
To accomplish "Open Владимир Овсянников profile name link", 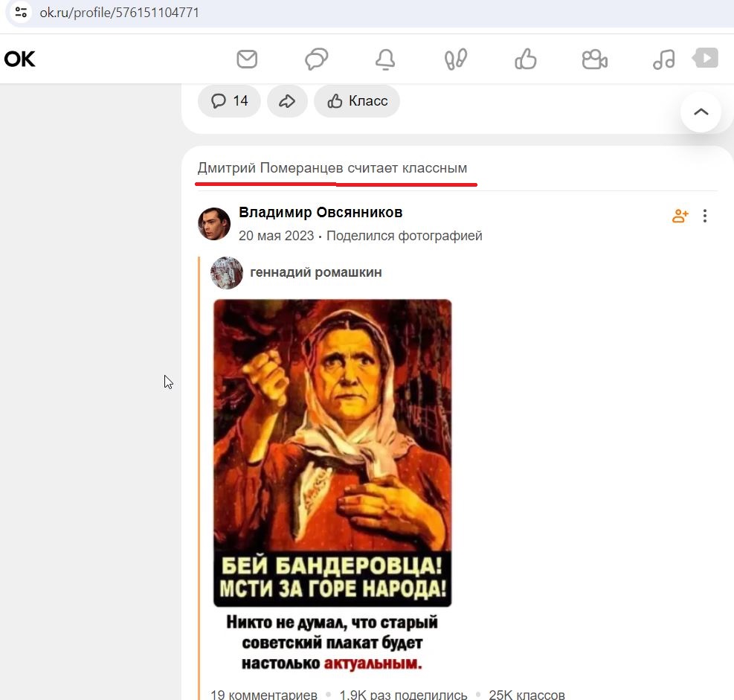I will [x=321, y=212].
